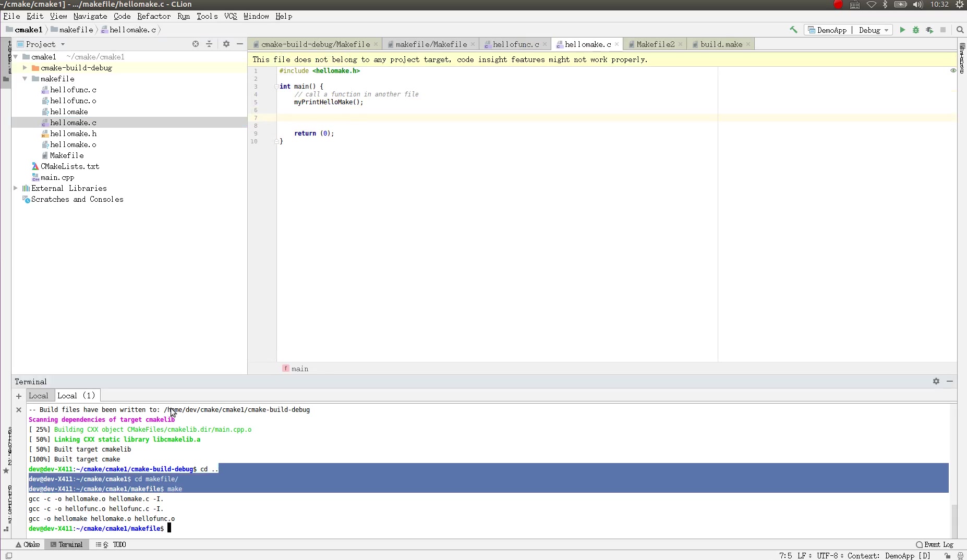Open the CMake tool window

(28, 544)
